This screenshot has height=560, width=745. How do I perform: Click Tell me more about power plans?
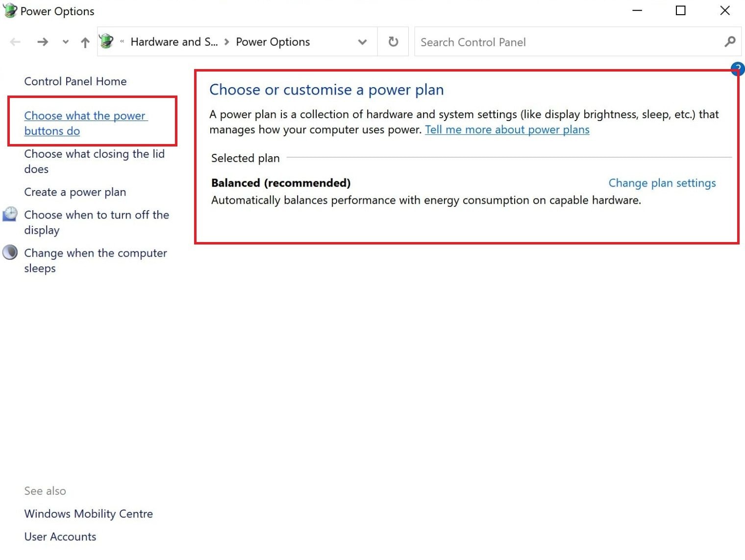coord(507,130)
